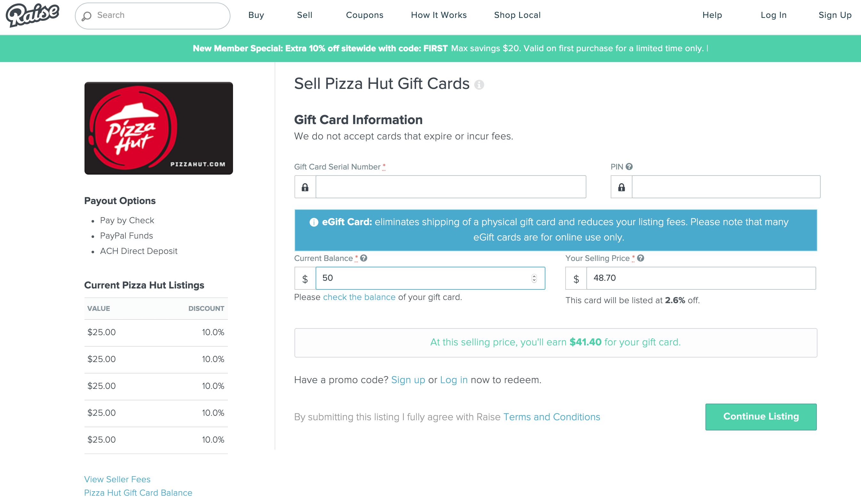861x504 pixels.
Task: Go to Coupons in navigation
Action: click(365, 15)
